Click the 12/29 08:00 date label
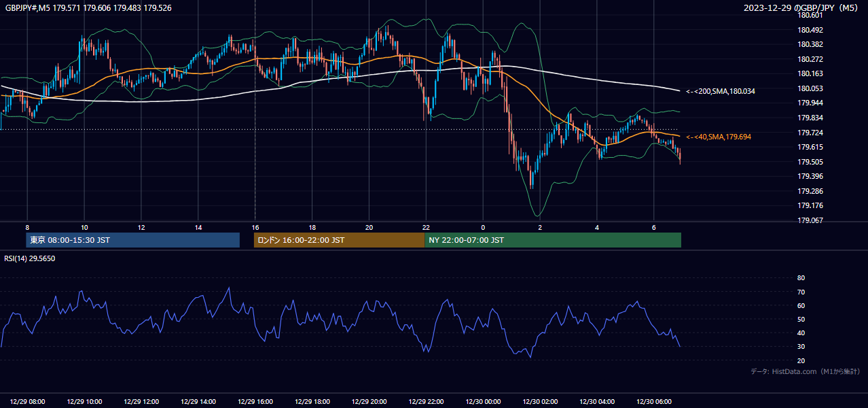Viewport: 868px width, 408px height. click(x=28, y=402)
